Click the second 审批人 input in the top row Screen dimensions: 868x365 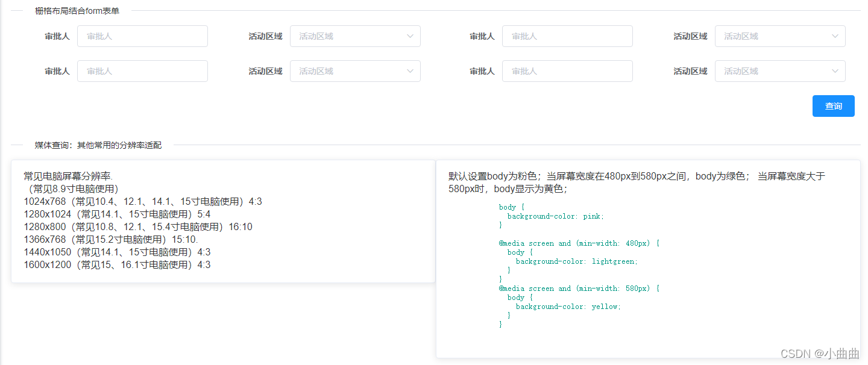click(567, 36)
